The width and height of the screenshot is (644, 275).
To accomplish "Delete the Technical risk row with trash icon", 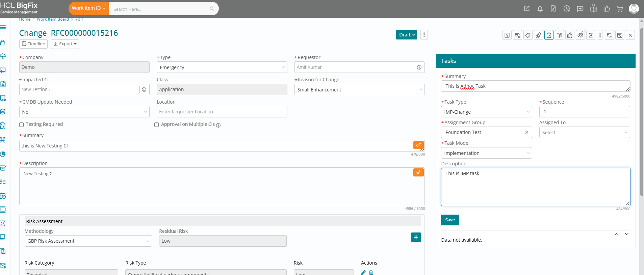I will pos(371,272).
